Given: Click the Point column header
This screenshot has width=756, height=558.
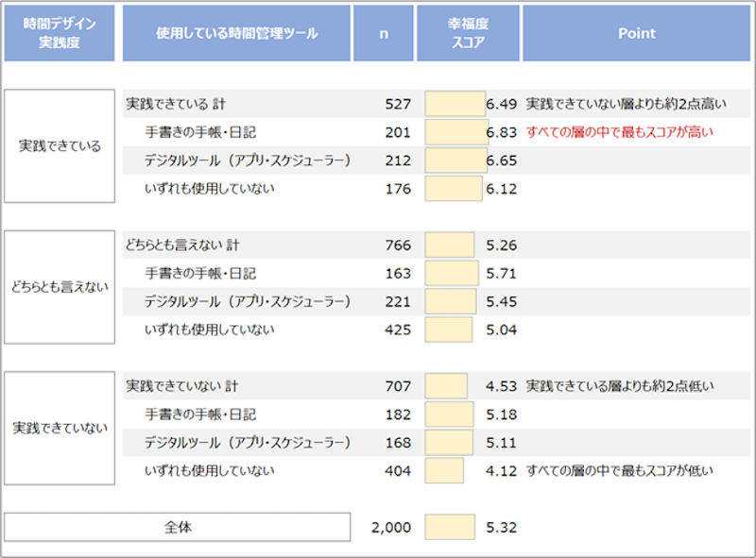Looking at the screenshot, I should pyautogui.click(x=636, y=33).
